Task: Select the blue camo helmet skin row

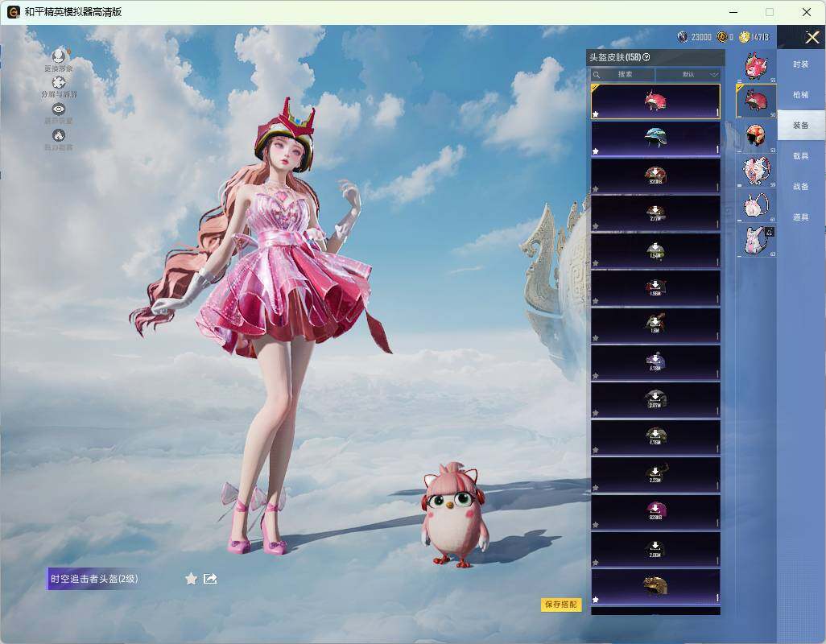Action: (655, 139)
